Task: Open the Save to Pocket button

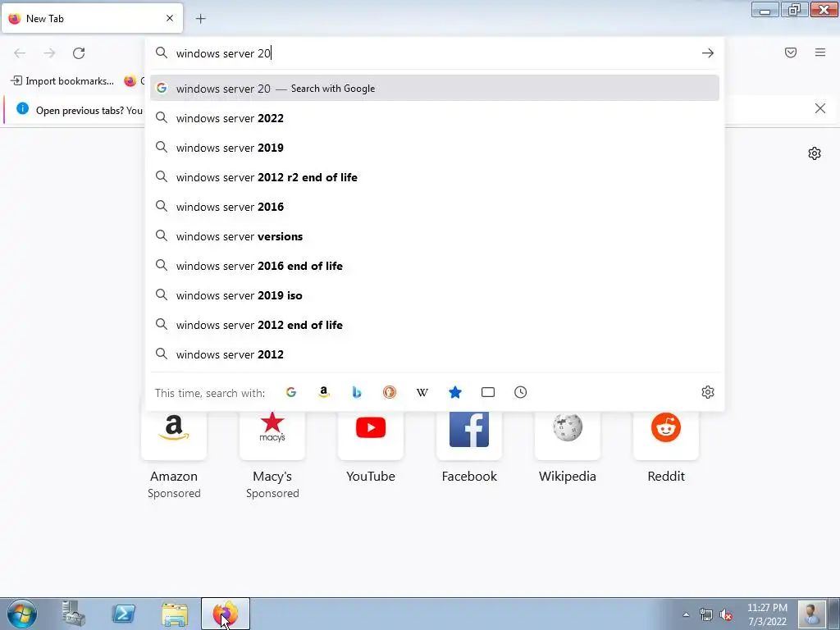Action: click(791, 52)
